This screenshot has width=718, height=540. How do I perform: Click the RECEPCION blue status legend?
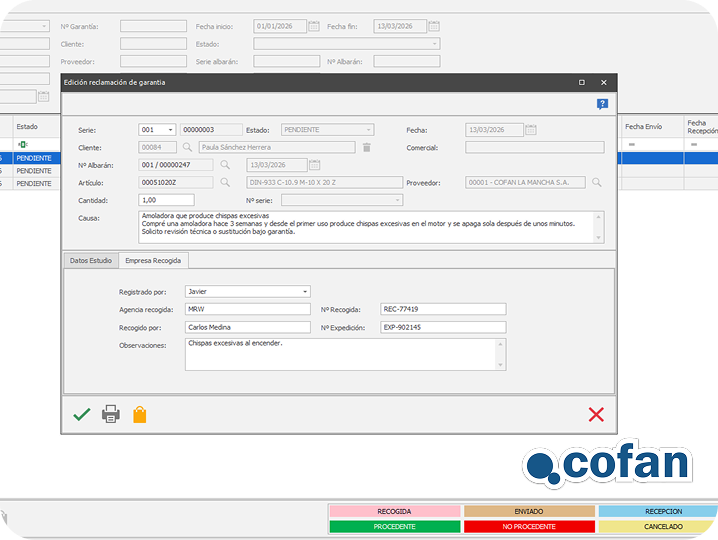658,511
